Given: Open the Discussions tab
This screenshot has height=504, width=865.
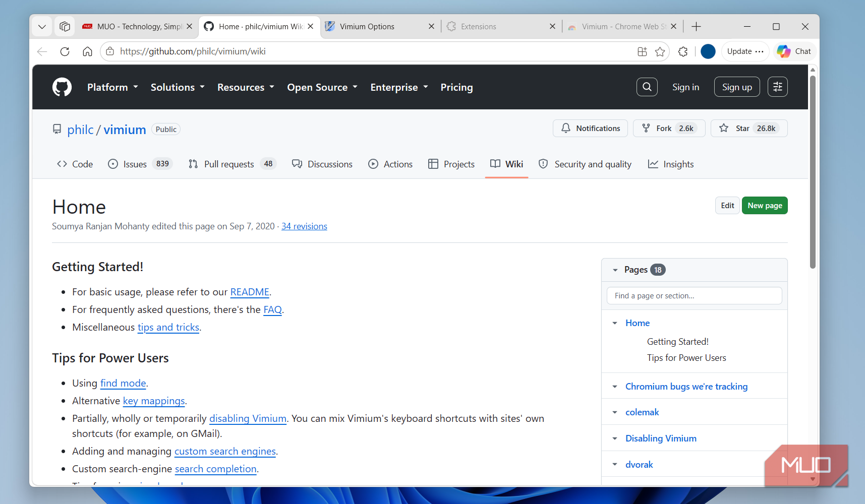Looking at the screenshot, I should click(322, 164).
